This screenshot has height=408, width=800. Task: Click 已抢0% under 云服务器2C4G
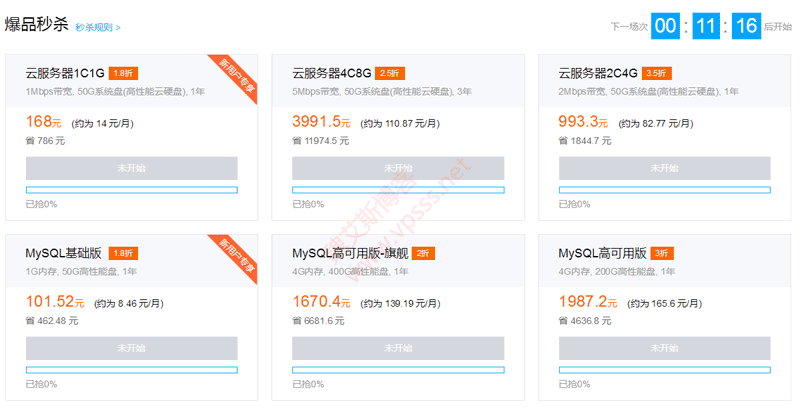(x=574, y=205)
